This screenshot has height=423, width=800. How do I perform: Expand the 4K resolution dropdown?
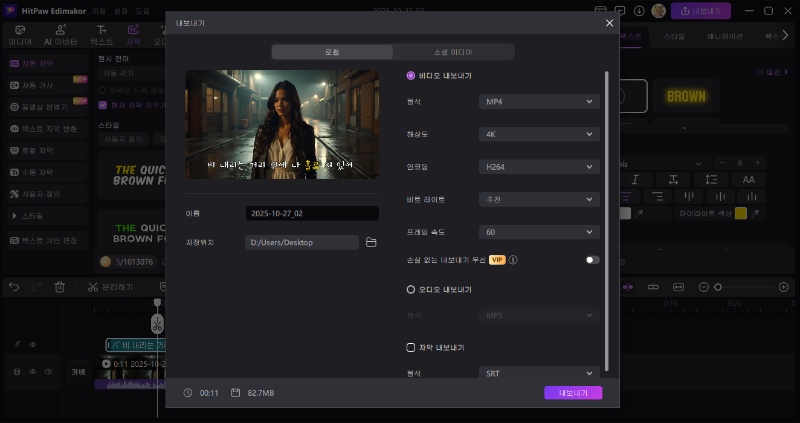click(x=538, y=134)
